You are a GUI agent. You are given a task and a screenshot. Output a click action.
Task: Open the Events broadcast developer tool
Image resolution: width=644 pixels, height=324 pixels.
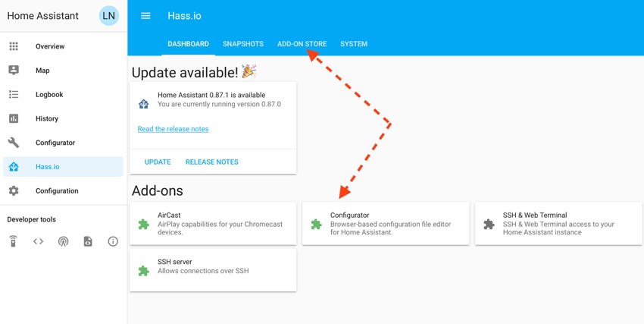point(63,241)
